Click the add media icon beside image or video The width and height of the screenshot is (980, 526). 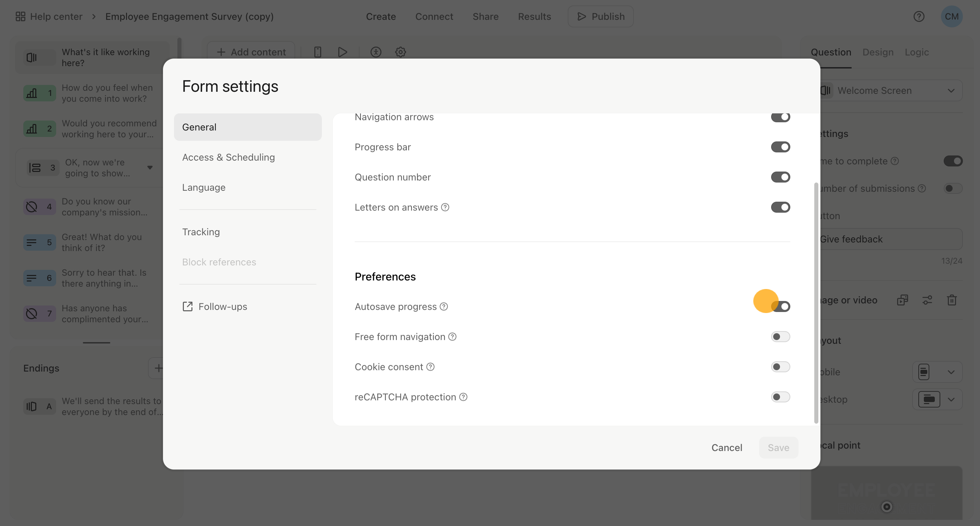click(x=902, y=300)
